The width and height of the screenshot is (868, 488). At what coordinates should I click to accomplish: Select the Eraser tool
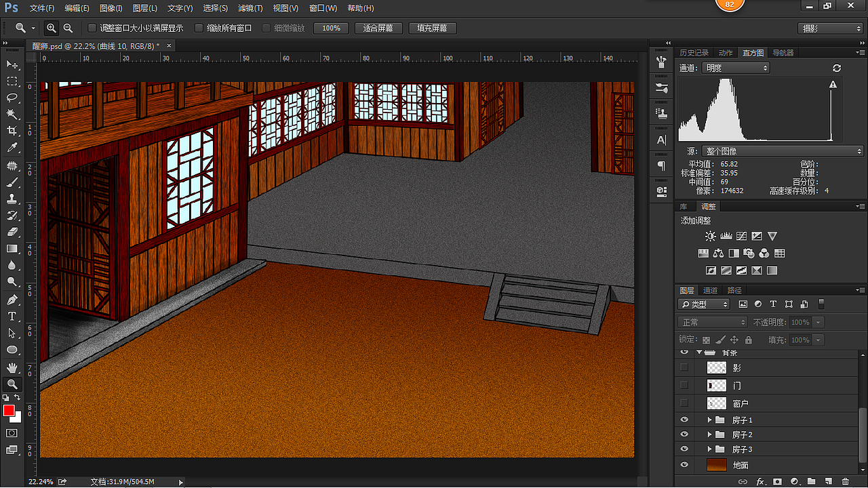pos(12,232)
